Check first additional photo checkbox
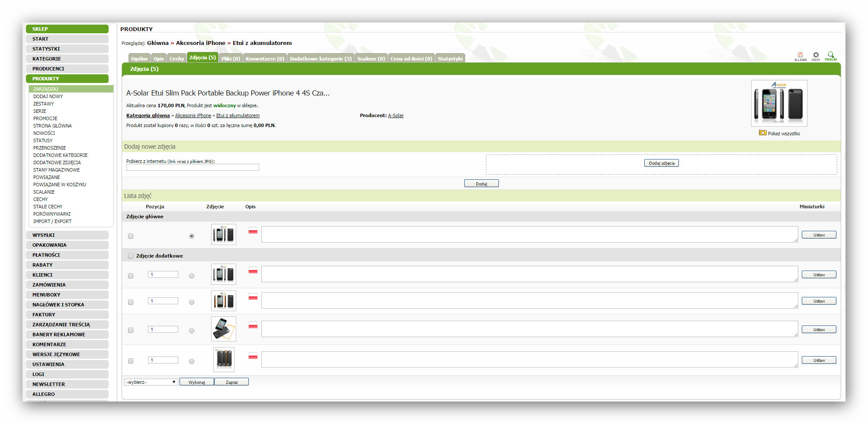Screen dimensions: 868x424 (131, 276)
